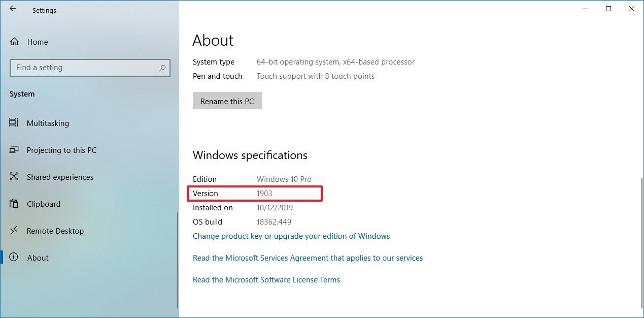This screenshot has height=318, width=644.
Task: Open Clipboard settings from sidebar
Action: coord(43,204)
